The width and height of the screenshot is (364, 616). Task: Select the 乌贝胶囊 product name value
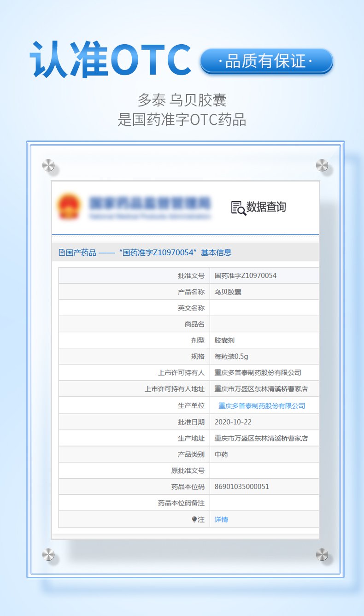click(228, 292)
